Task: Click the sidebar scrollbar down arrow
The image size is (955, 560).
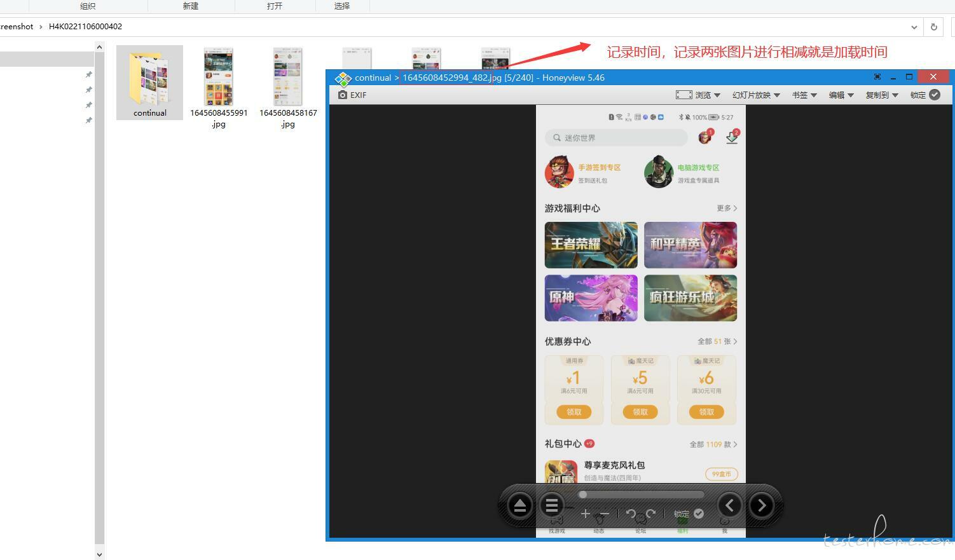Action: tap(99, 555)
